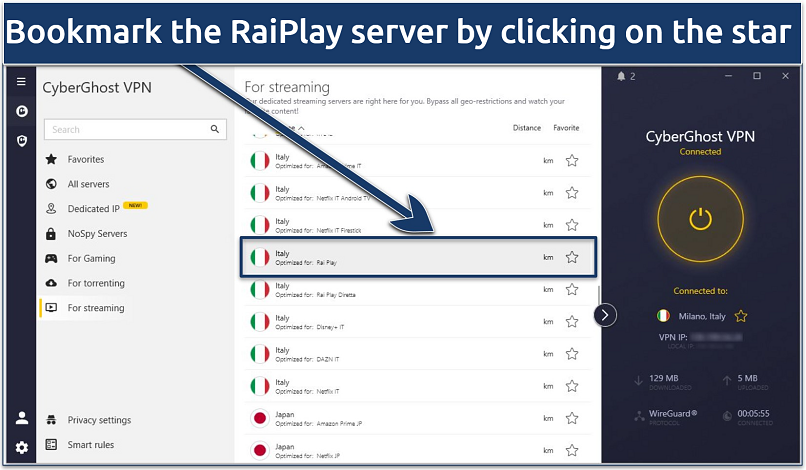Click the search magnifier icon

(x=215, y=129)
